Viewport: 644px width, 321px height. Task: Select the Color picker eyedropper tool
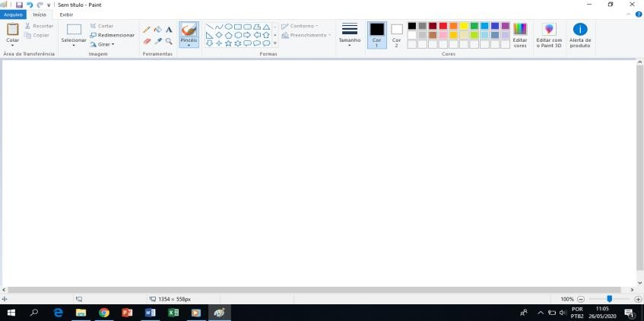[157, 41]
